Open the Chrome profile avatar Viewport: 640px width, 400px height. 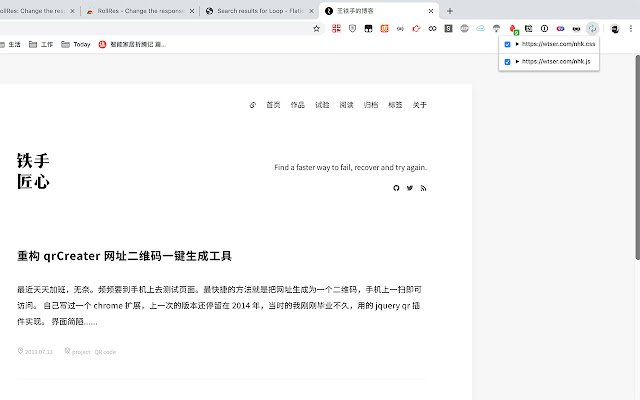[615, 28]
